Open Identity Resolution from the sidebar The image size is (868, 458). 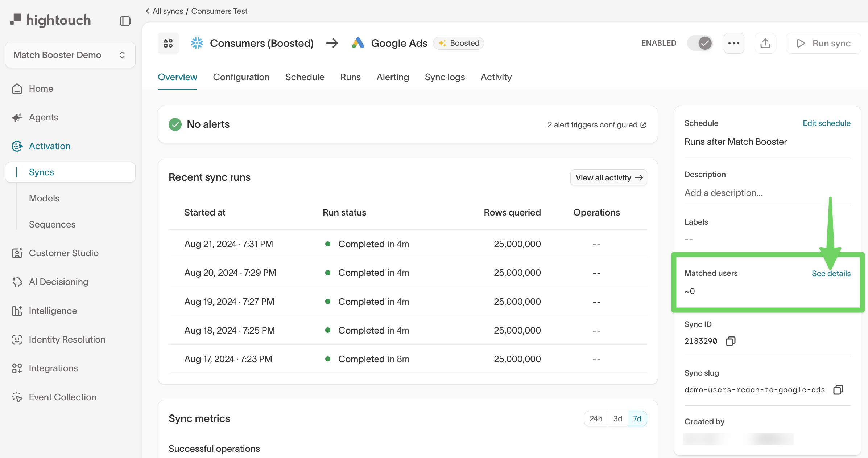pos(67,339)
